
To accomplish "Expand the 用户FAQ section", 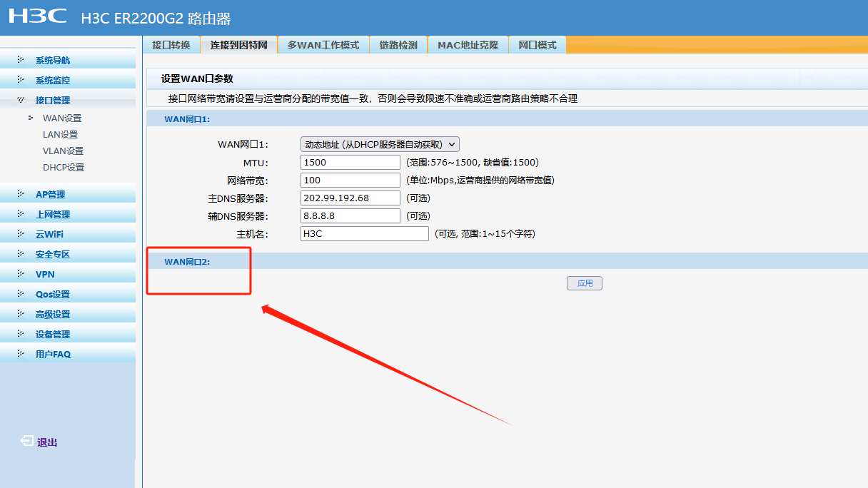I will [68, 354].
